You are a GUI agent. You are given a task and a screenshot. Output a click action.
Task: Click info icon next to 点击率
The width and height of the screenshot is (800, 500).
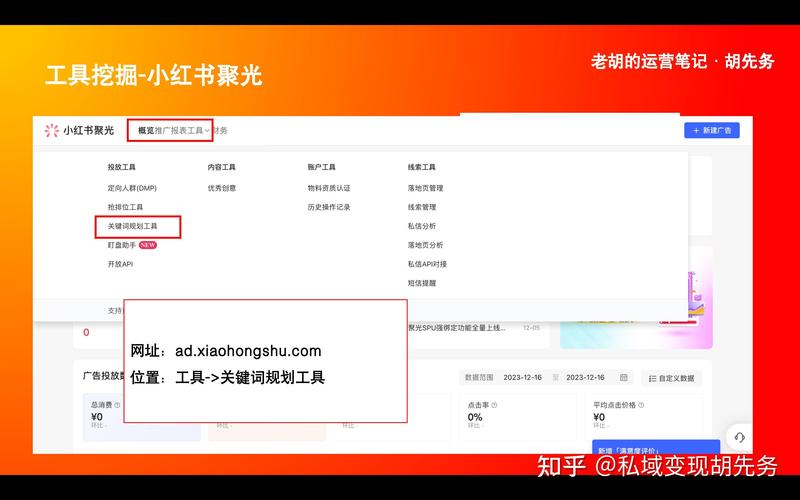494,405
